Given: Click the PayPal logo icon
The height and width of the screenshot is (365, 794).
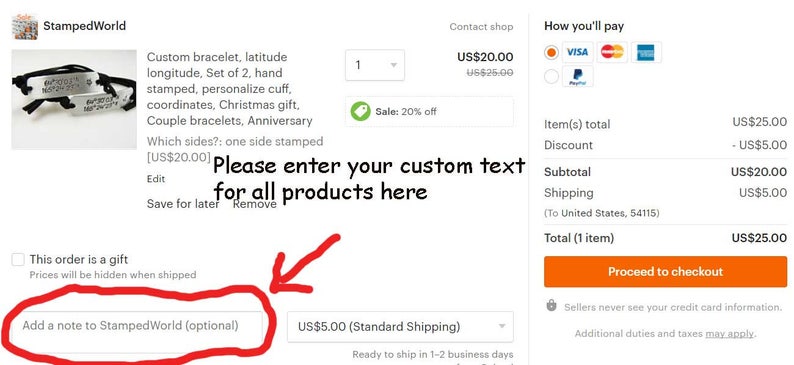Looking at the screenshot, I should click(577, 76).
